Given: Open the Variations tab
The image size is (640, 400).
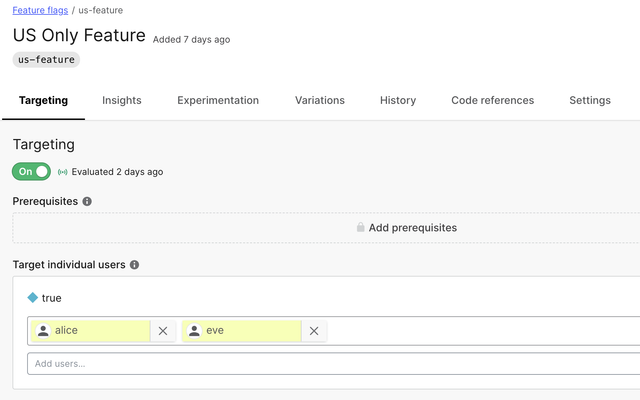Looking at the screenshot, I should click(320, 101).
